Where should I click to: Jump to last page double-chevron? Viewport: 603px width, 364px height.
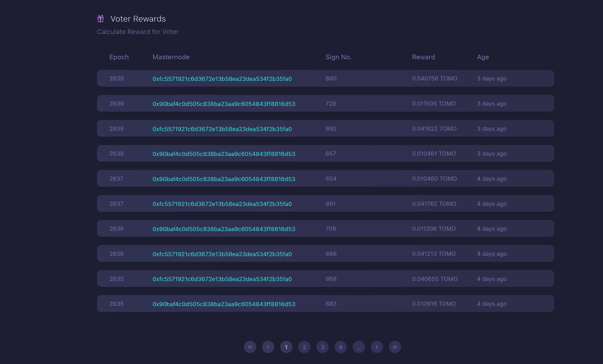(x=395, y=347)
